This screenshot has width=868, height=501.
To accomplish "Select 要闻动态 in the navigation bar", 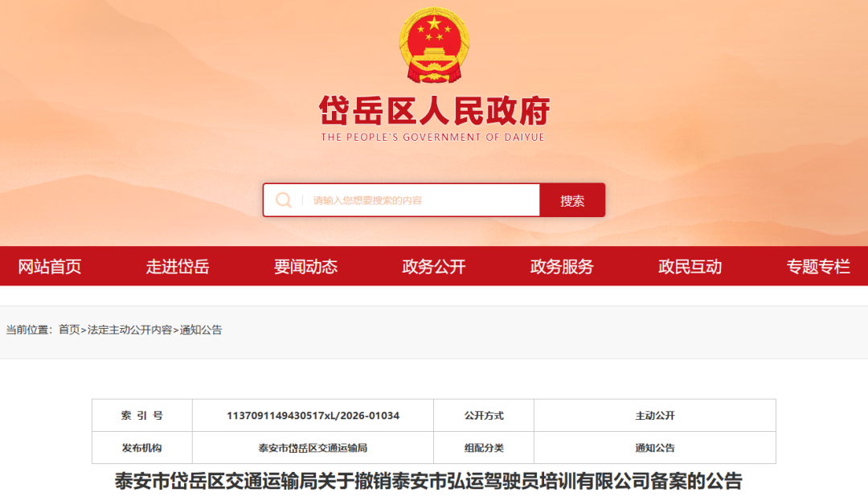I will pos(305,267).
